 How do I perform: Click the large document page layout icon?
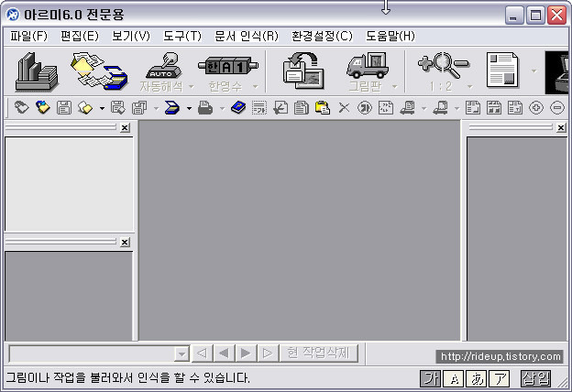tap(502, 70)
